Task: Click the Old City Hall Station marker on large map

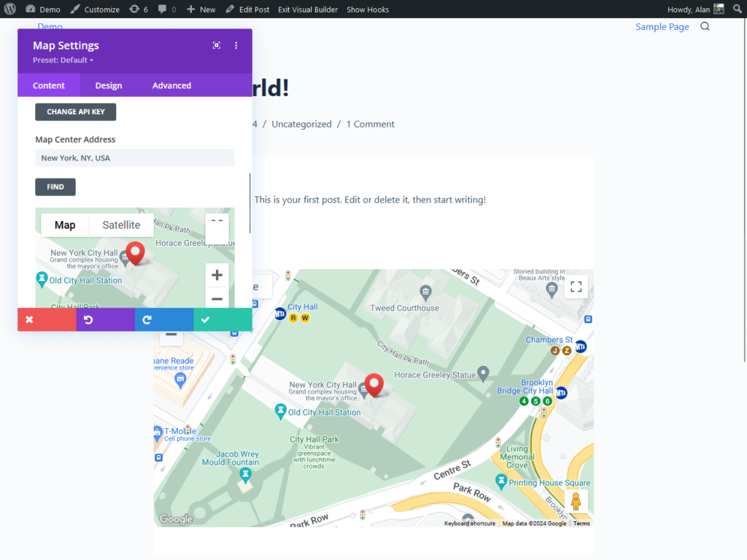Action: pyautogui.click(x=281, y=411)
